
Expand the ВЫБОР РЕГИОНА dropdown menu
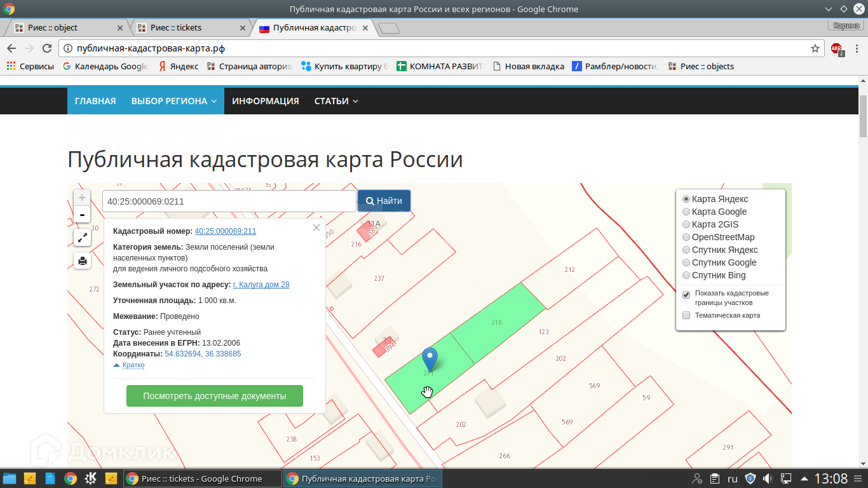(x=174, y=101)
